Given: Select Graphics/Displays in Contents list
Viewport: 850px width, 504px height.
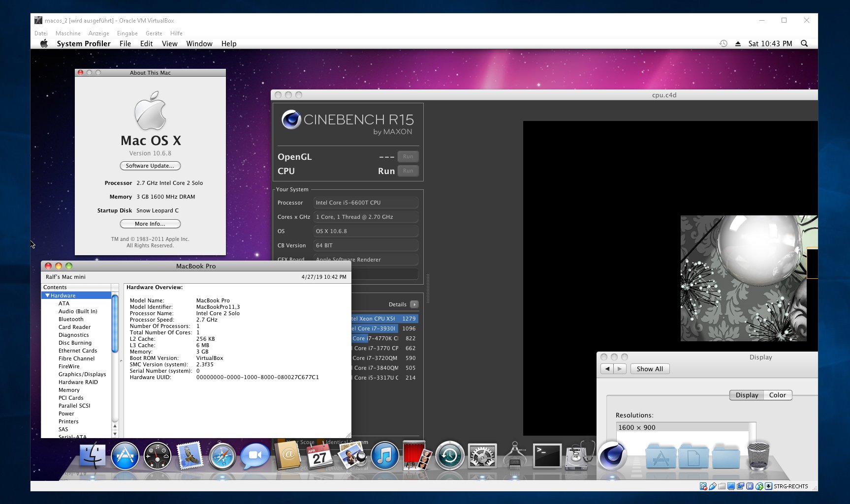Looking at the screenshot, I should 82,374.
